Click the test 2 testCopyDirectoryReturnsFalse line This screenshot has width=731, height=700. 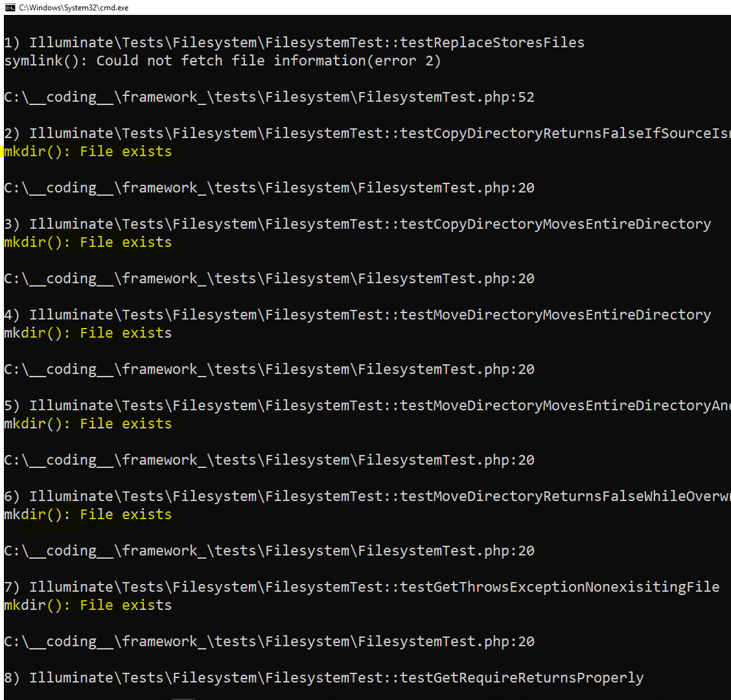(367, 134)
